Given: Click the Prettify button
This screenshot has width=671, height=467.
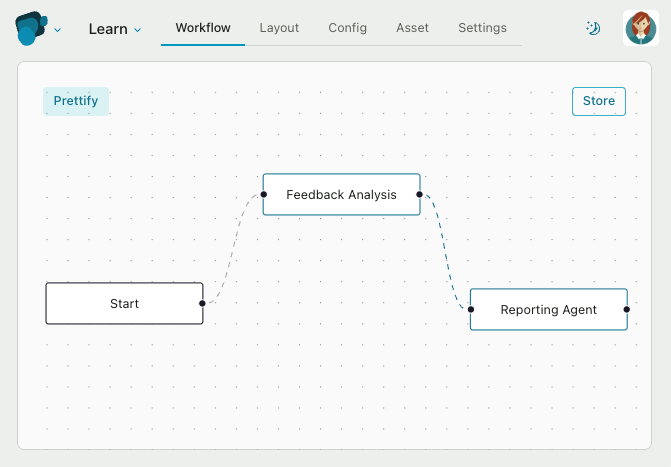Looking at the screenshot, I should tap(76, 101).
